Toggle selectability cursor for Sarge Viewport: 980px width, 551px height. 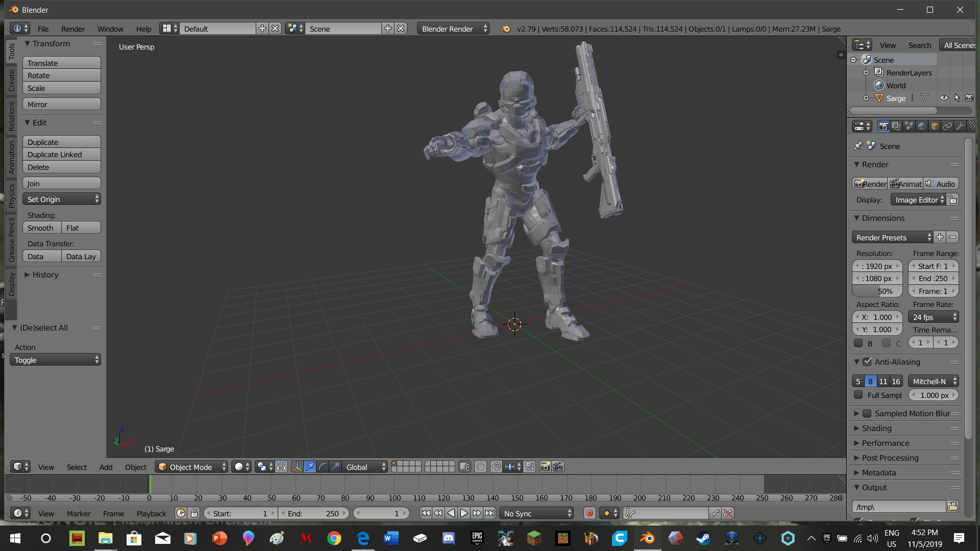pyautogui.click(x=957, y=98)
